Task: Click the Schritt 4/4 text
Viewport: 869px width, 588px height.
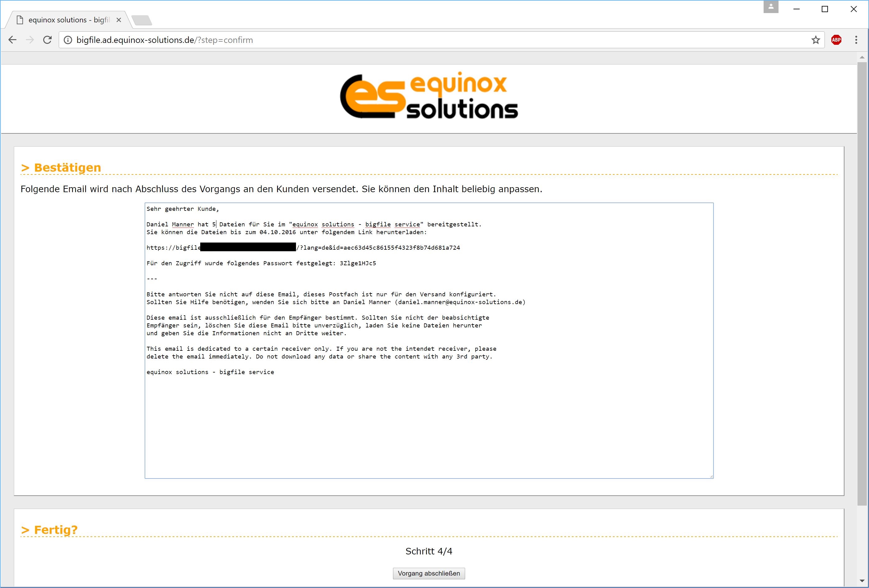Action: coord(429,551)
